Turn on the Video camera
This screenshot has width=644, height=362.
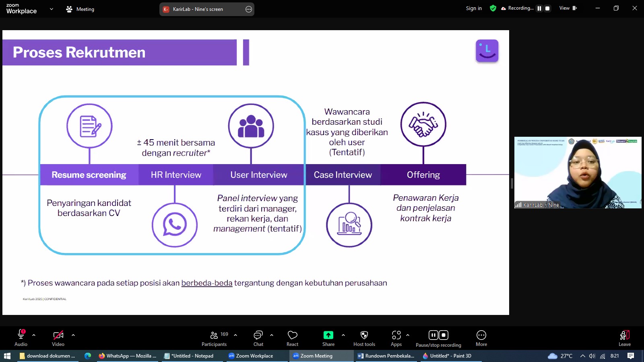click(x=58, y=338)
